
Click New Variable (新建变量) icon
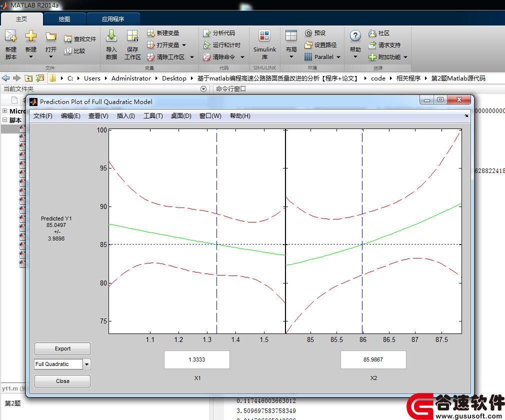[x=150, y=33]
